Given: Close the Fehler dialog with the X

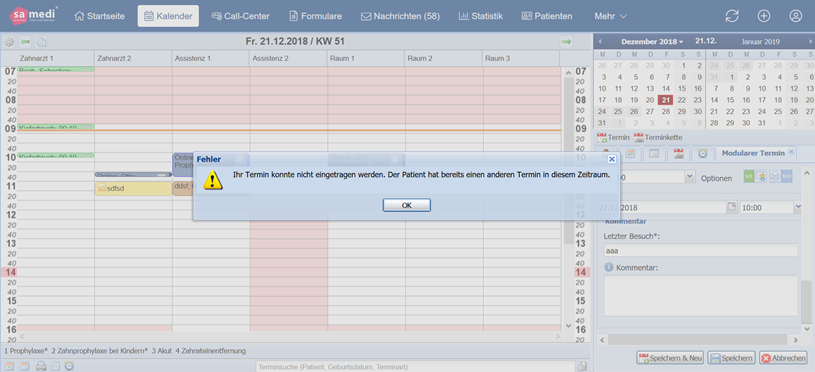Looking at the screenshot, I should [611, 159].
